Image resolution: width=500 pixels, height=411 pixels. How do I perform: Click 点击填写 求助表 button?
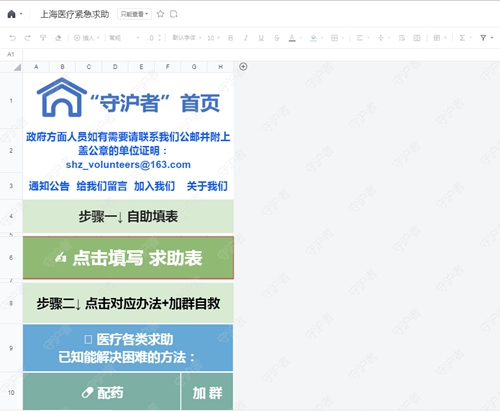[x=128, y=258]
